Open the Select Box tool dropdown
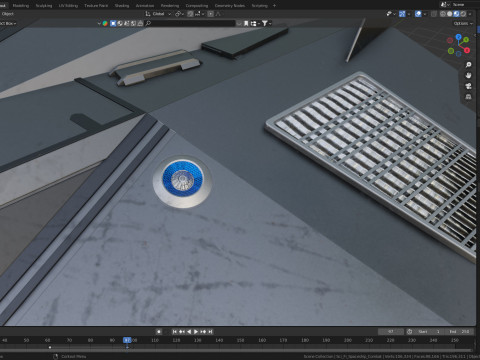 [8, 23]
